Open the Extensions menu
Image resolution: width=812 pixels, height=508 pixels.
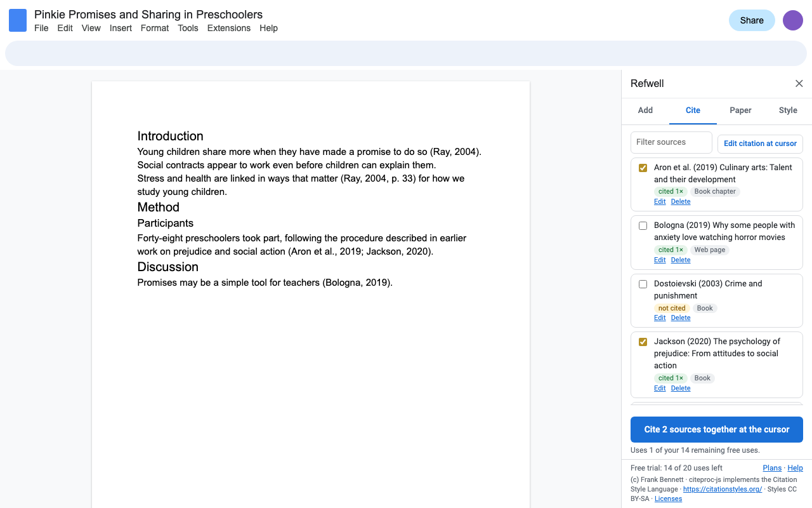click(229, 28)
